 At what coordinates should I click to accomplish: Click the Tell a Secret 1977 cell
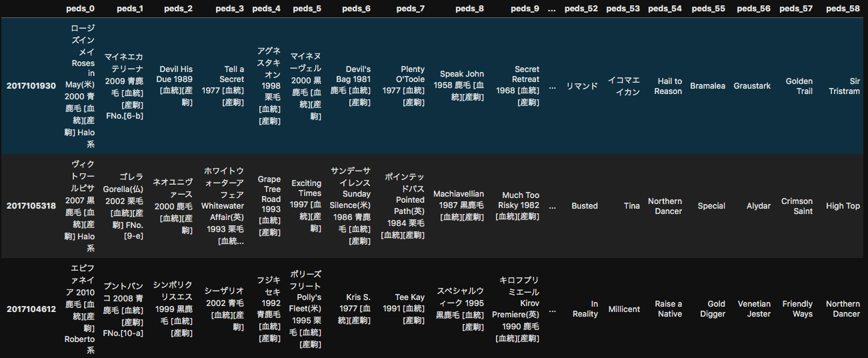(223, 86)
